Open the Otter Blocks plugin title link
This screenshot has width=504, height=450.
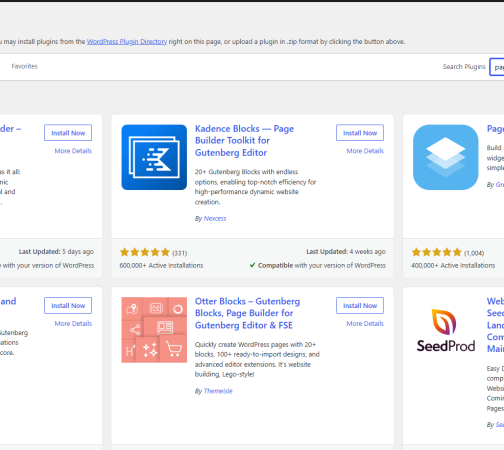click(247, 313)
